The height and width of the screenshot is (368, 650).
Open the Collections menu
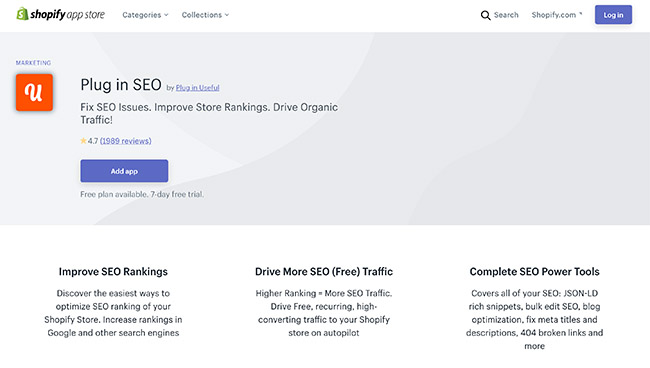(x=205, y=15)
